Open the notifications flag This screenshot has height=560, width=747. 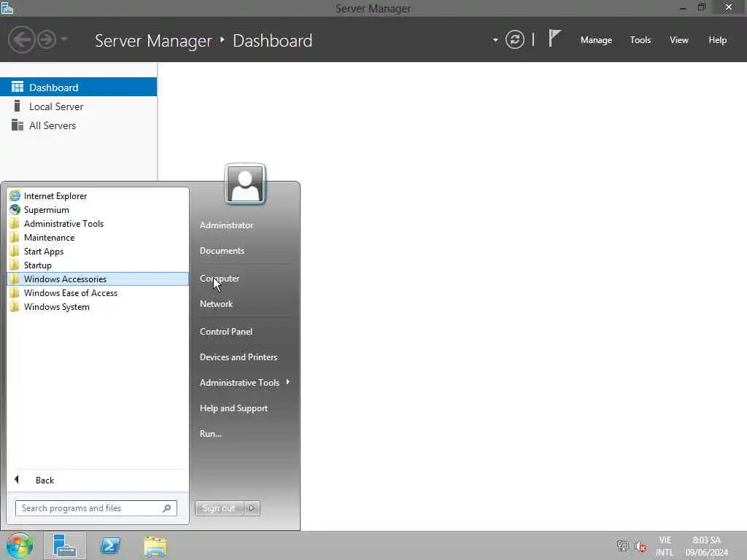coord(554,38)
